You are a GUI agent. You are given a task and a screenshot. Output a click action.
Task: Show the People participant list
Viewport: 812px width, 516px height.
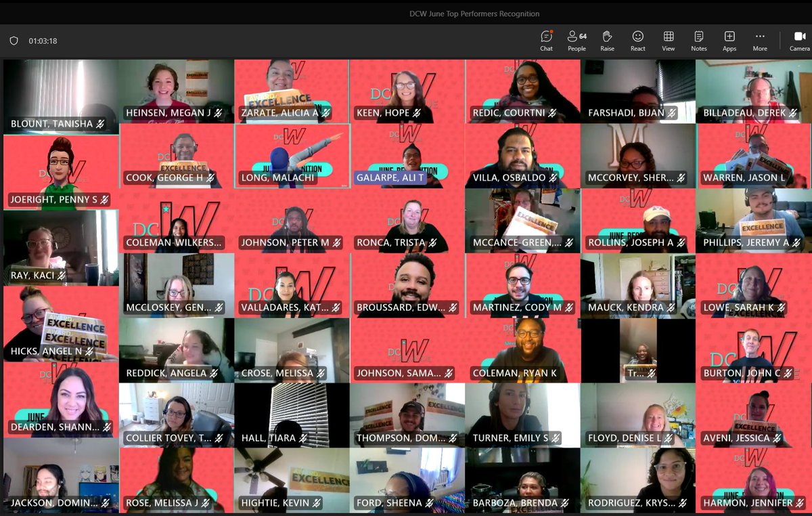[x=577, y=41]
